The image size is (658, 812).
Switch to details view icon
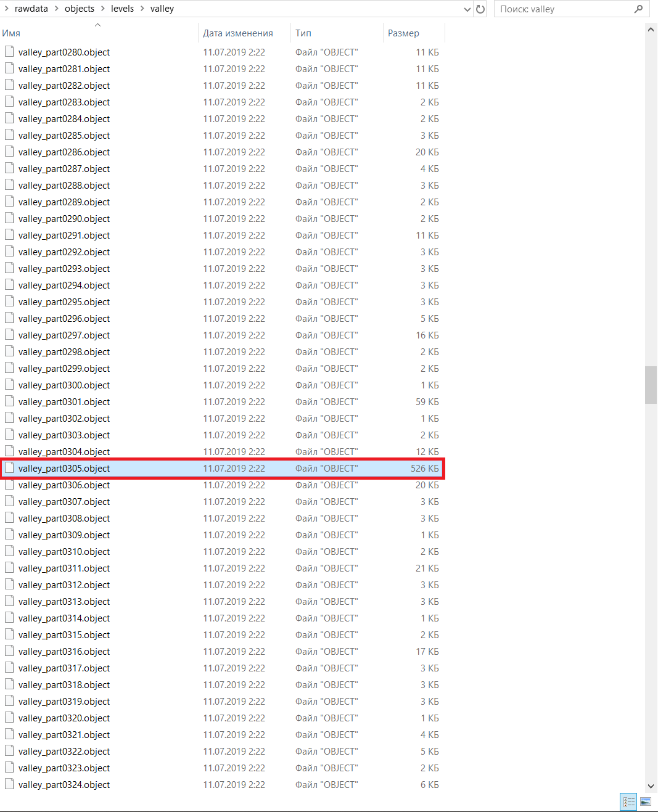[629, 802]
